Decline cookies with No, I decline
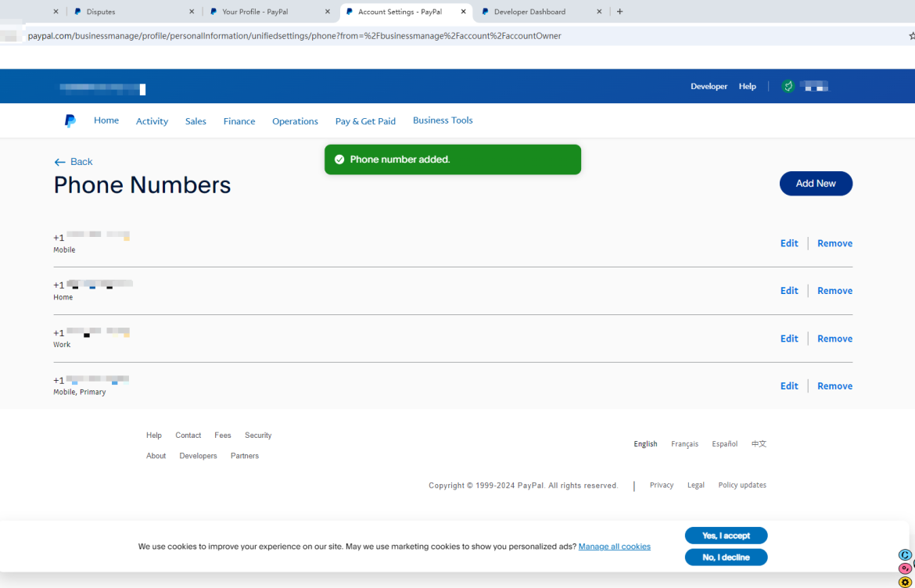The width and height of the screenshot is (915, 588). tap(726, 558)
